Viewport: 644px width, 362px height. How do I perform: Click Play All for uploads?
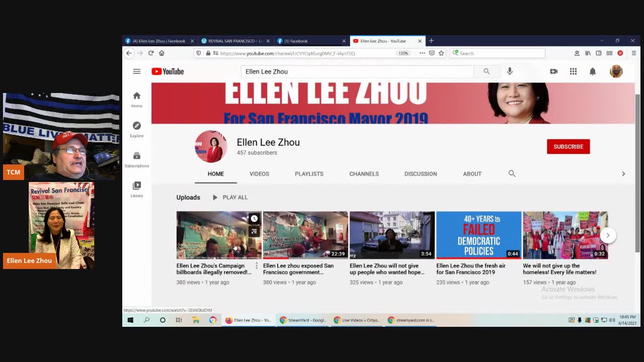coord(230,197)
